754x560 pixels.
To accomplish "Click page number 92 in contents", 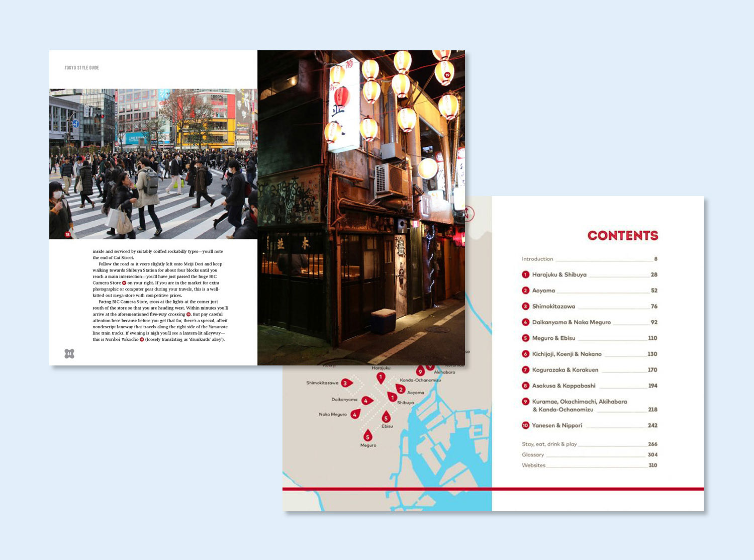I will (x=654, y=322).
